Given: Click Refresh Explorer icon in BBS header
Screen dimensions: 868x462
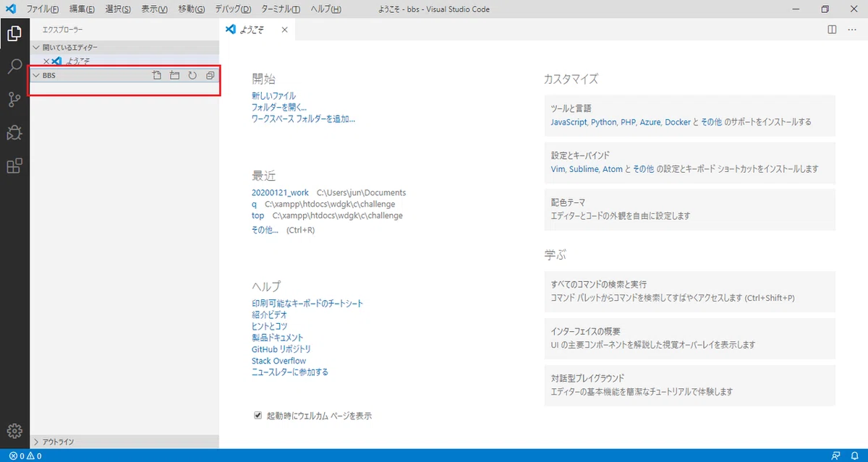Looking at the screenshot, I should tap(192, 75).
